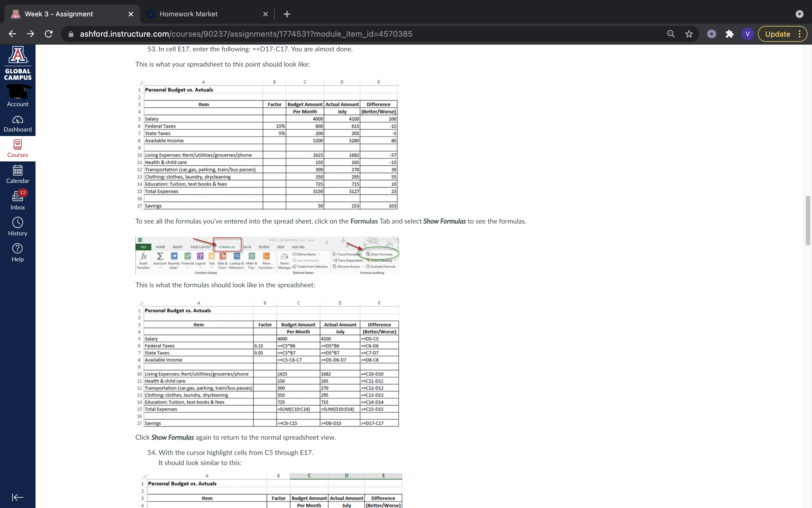Reload the assignment page

(49, 34)
